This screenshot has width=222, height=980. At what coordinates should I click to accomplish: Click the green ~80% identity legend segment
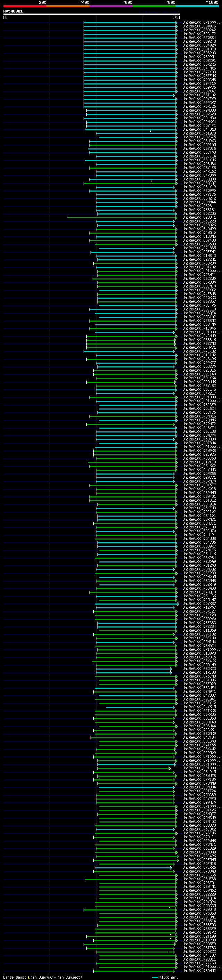154,6
